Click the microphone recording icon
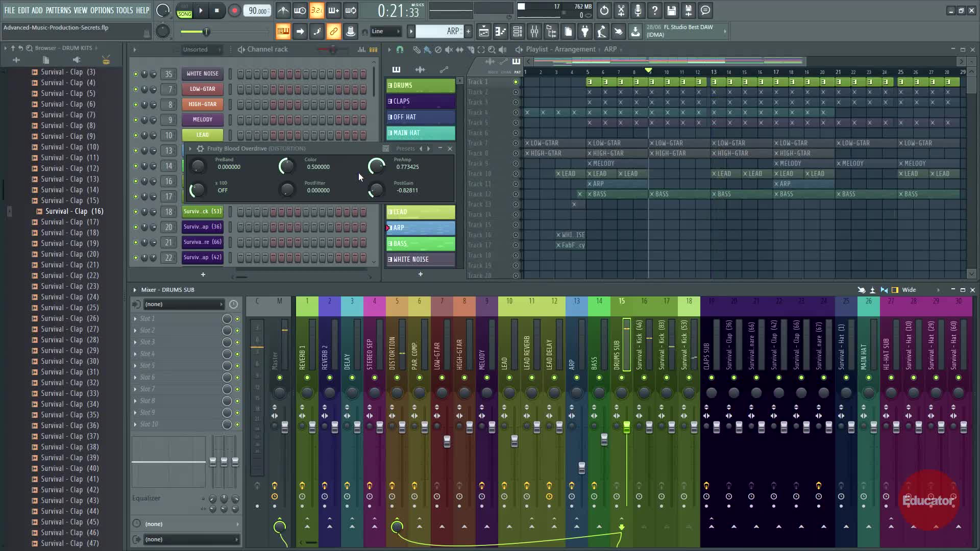The height and width of the screenshot is (551, 980). click(638, 11)
